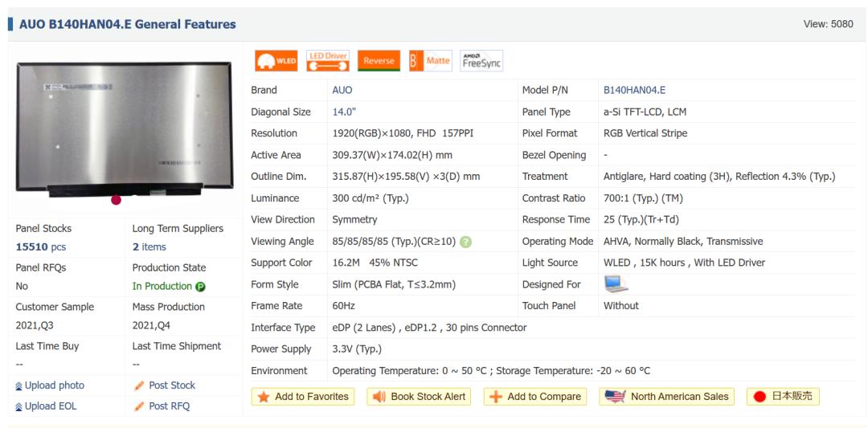Click the 日本販売 button
868x428 pixels.
784,397
